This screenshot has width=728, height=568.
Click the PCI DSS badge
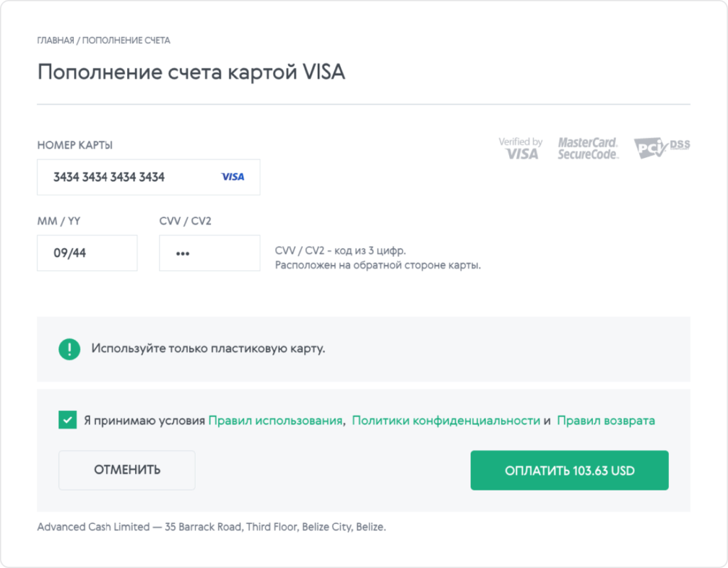[x=661, y=147]
